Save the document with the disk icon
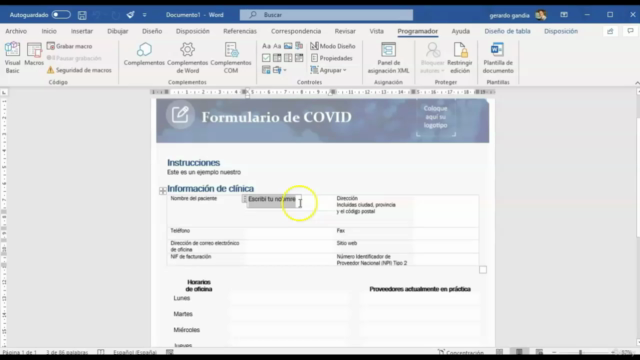This screenshot has height=360, width=640. click(x=82, y=15)
